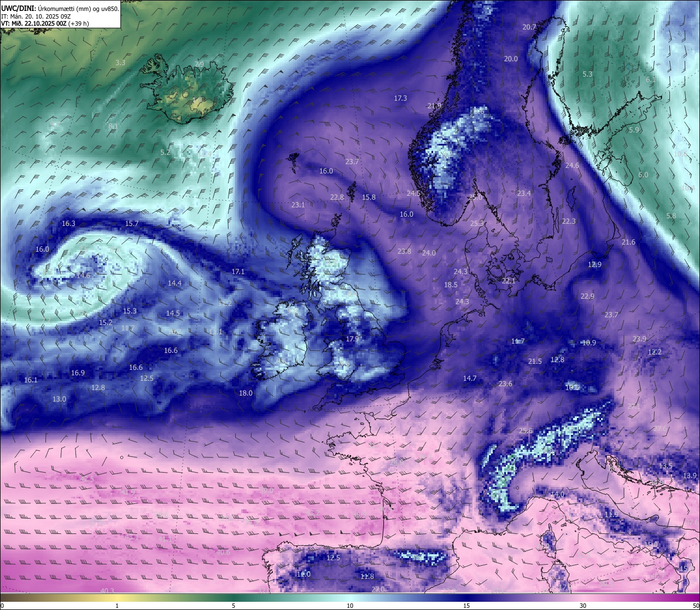Click the 10.9 value on the map
The image size is (700, 610).
click(589, 342)
